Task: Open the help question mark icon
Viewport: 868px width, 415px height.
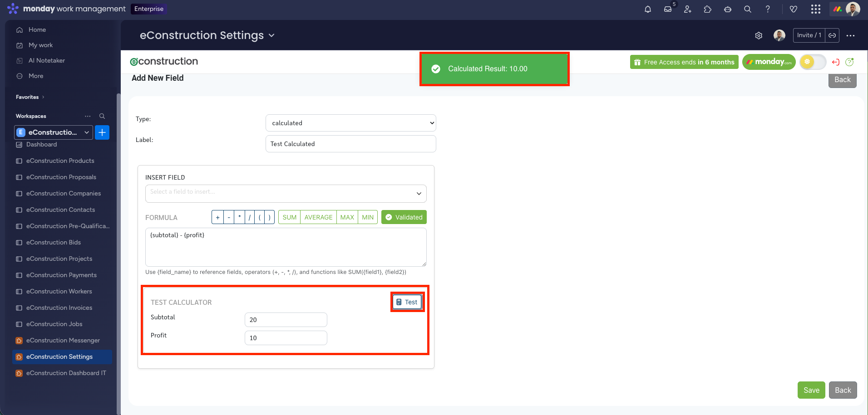Action: 768,9
